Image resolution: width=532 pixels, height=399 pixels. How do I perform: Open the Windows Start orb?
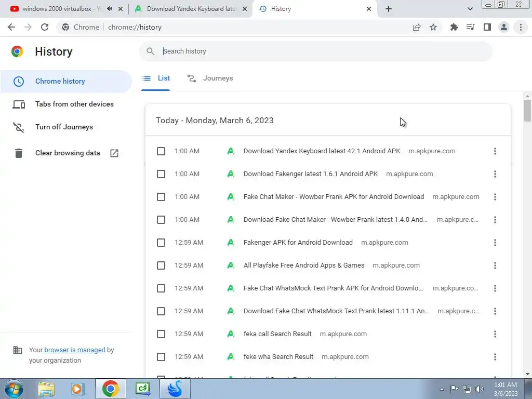click(x=14, y=389)
